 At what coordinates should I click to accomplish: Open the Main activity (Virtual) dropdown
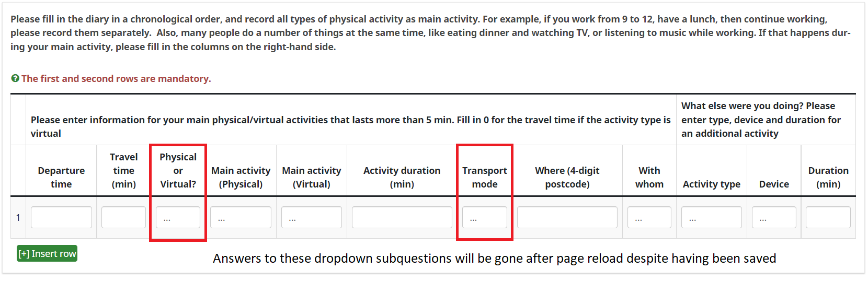(x=311, y=217)
